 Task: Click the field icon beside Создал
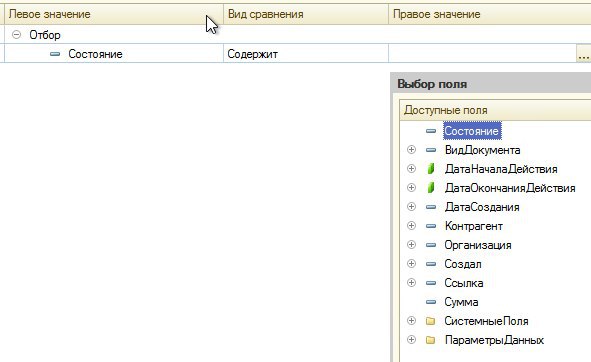tap(431, 264)
